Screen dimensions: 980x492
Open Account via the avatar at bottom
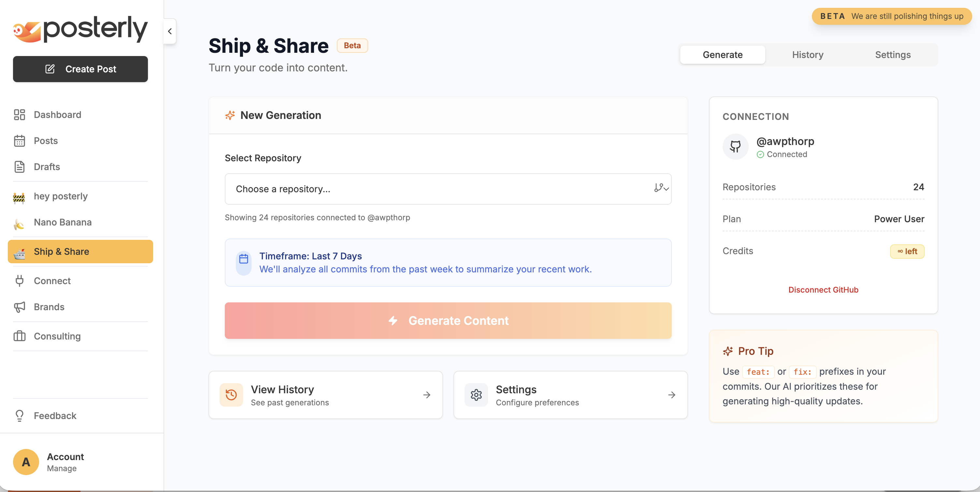point(25,462)
